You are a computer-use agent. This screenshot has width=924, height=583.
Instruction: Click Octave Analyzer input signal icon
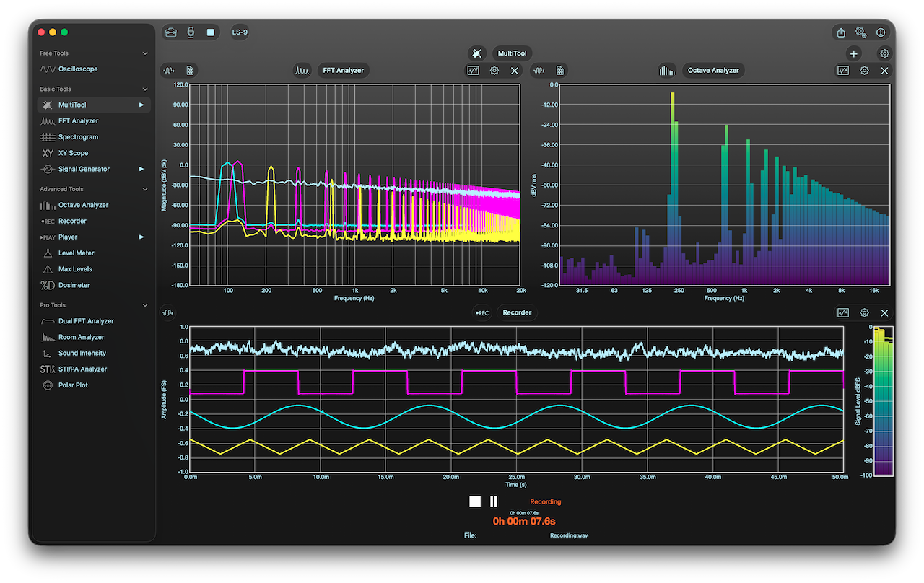tap(539, 71)
